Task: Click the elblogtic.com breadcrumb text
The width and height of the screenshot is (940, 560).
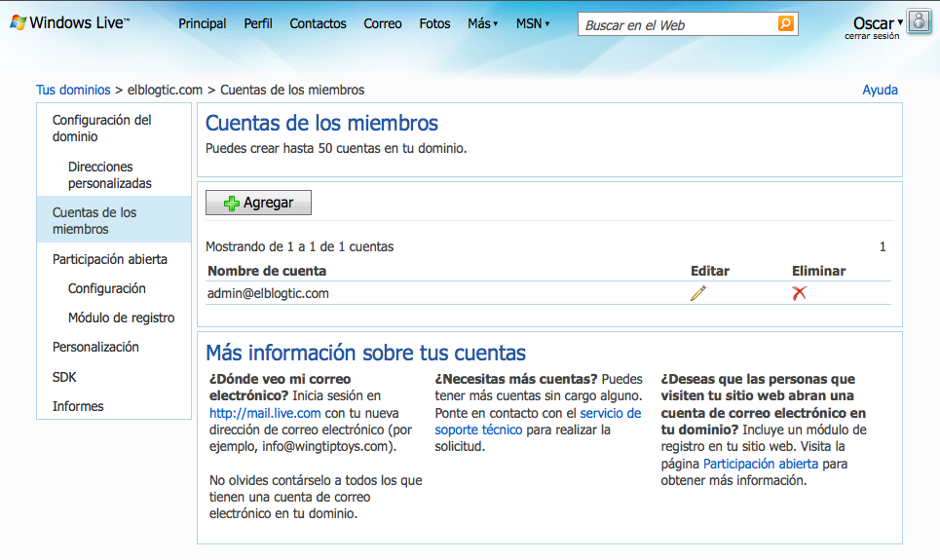Action: [165, 90]
